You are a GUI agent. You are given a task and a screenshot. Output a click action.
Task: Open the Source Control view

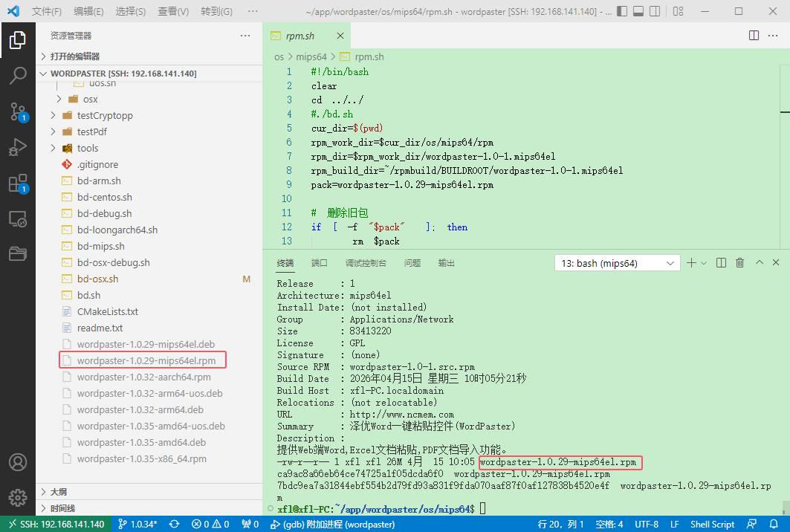coord(18,111)
